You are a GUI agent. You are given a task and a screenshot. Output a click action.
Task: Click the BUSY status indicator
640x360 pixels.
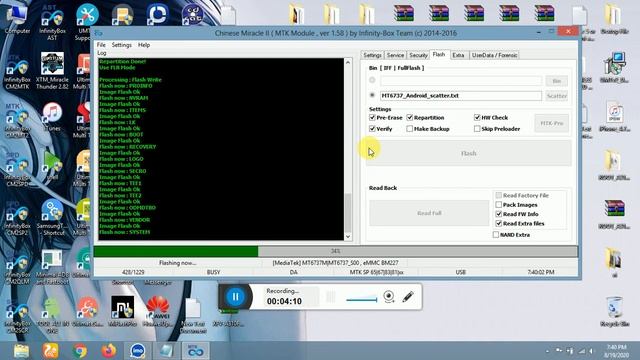pyautogui.click(x=213, y=272)
